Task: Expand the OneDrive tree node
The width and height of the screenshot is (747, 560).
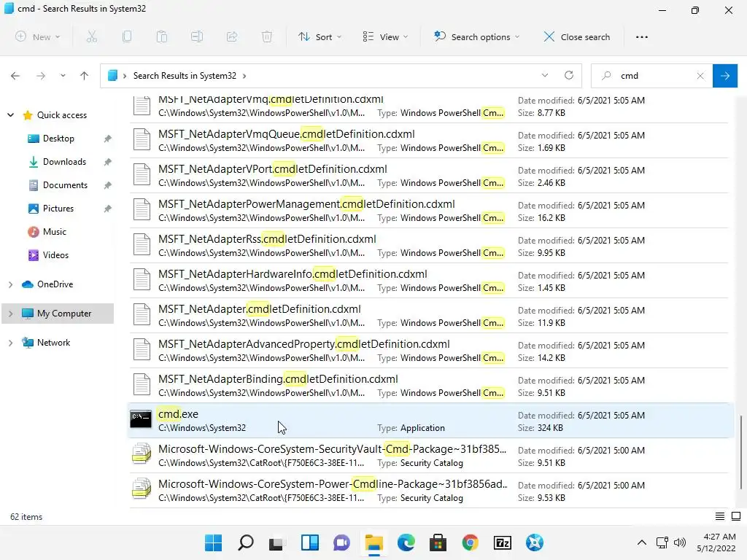Action: (10, 284)
